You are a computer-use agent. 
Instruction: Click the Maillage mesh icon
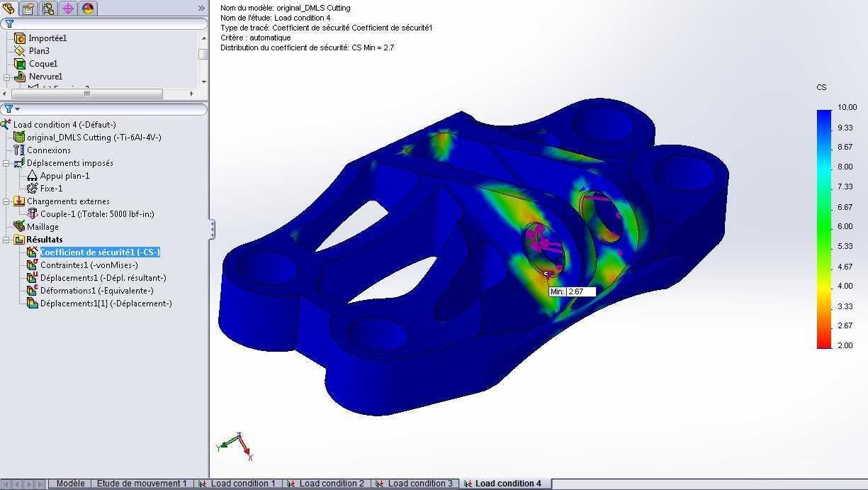(x=20, y=227)
